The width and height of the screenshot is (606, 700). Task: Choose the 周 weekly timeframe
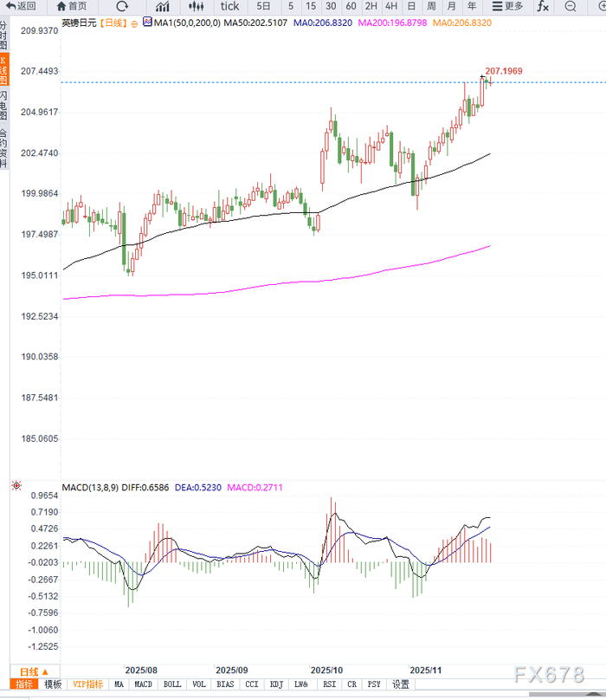click(431, 6)
